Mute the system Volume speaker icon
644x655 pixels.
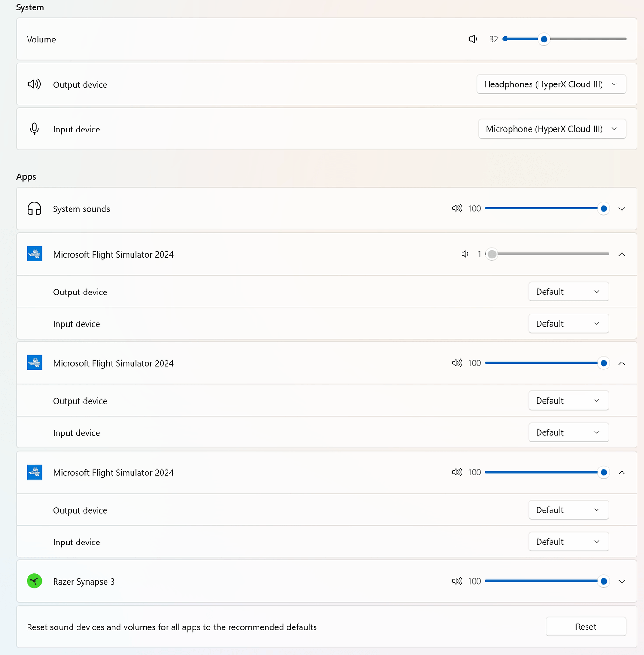(473, 39)
